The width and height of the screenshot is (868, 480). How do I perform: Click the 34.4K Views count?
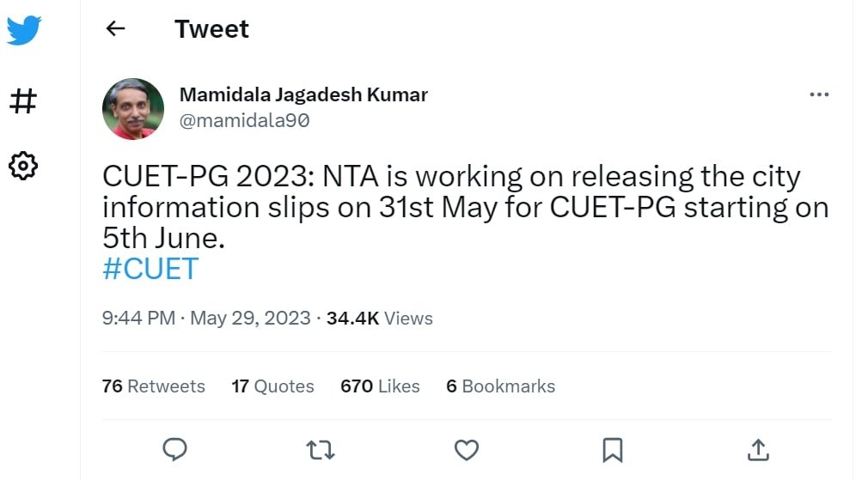coord(379,319)
